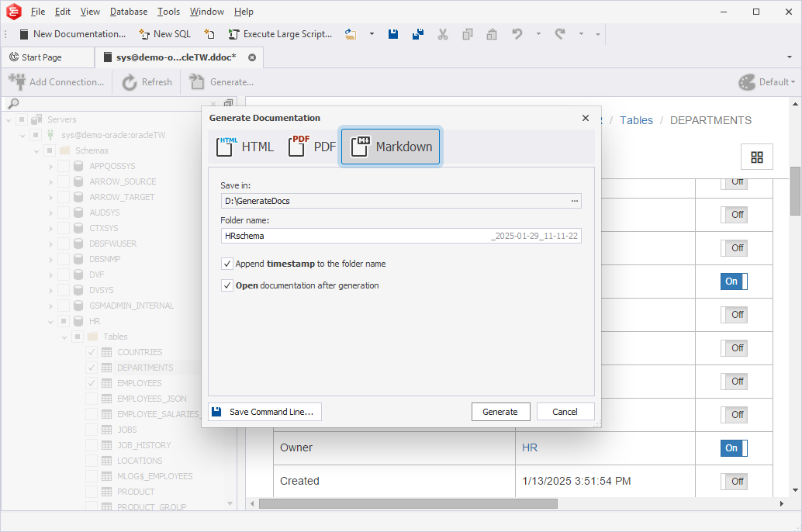This screenshot has height=532, width=802.
Task: Open the Default style dropdown
Action: pos(778,82)
